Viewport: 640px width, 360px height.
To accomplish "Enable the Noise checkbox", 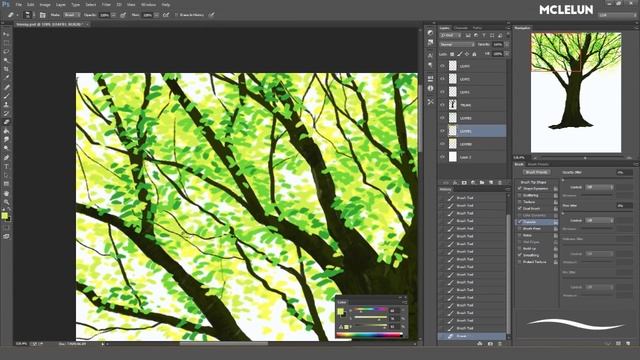I will 520,235.
